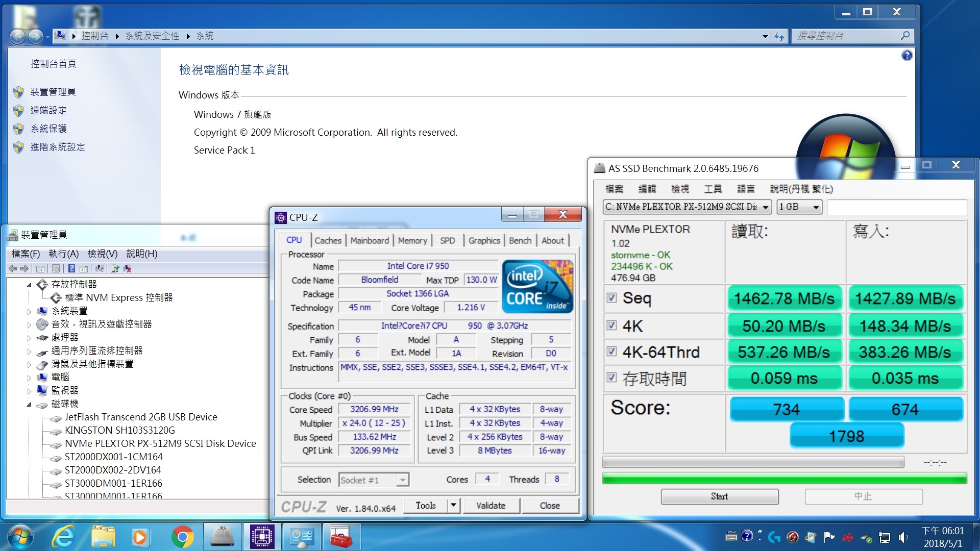Open 裝置管理員 link in control panel sidebar
Screen dimensions: 980x551
coord(53,92)
